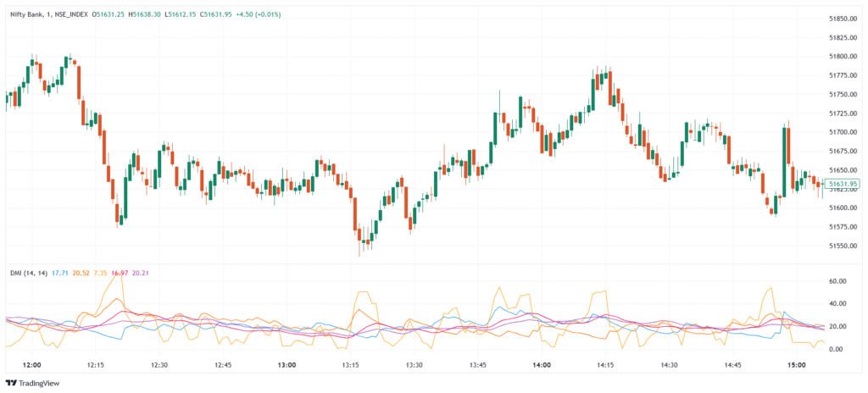Select the 13:00 time axis label
Screen dimensions: 868x393
[x=287, y=365]
